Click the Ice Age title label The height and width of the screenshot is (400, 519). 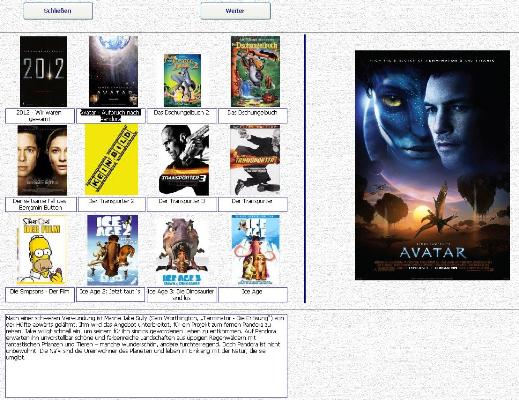click(253, 295)
